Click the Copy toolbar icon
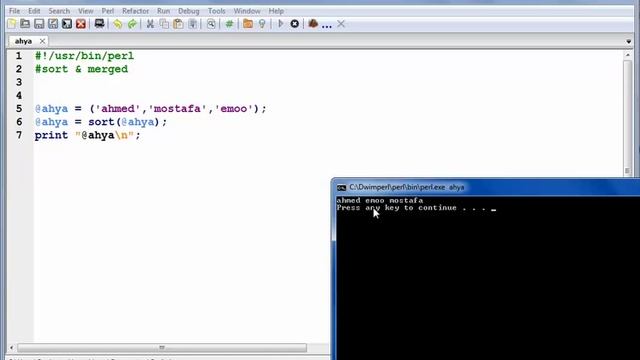 click(164, 24)
